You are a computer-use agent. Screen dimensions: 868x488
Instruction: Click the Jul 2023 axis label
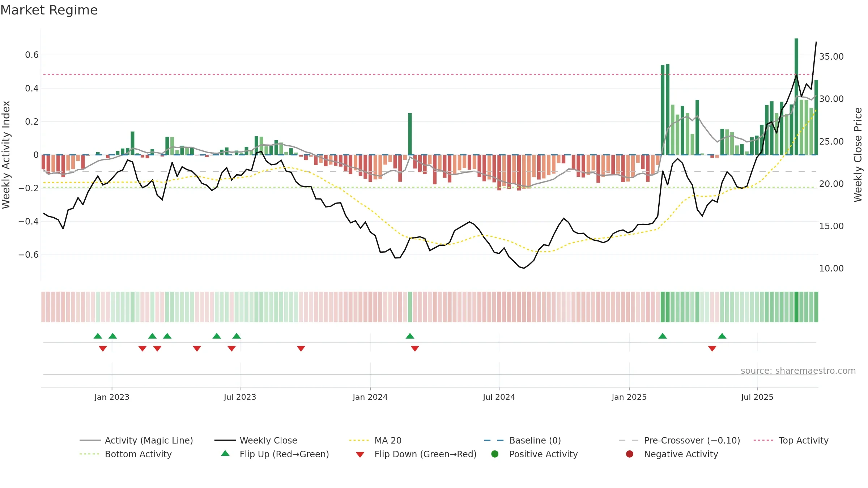point(240,397)
